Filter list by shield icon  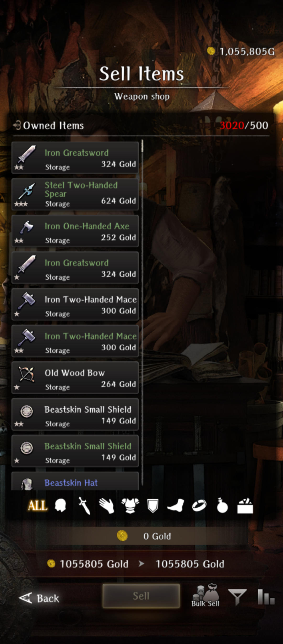click(x=153, y=505)
